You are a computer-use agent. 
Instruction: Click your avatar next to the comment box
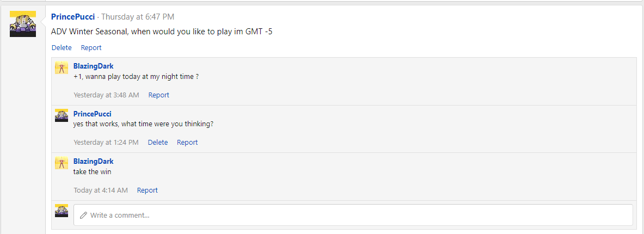(x=61, y=211)
